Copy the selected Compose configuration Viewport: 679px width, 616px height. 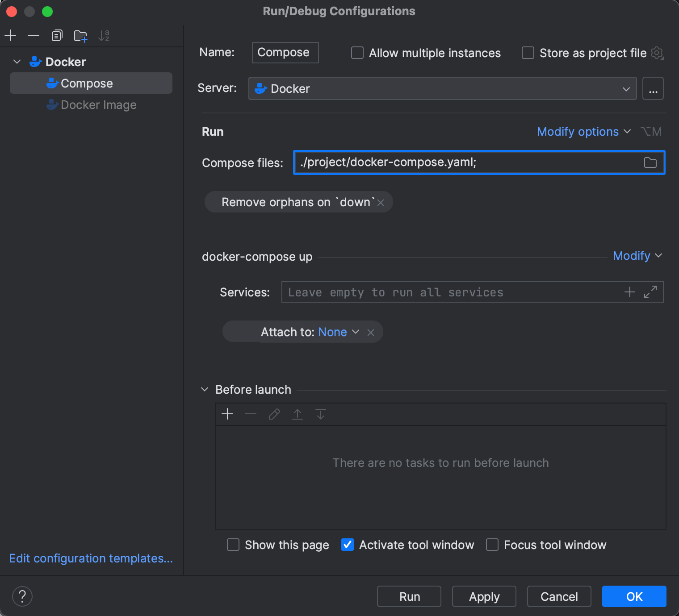(x=57, y=35)
